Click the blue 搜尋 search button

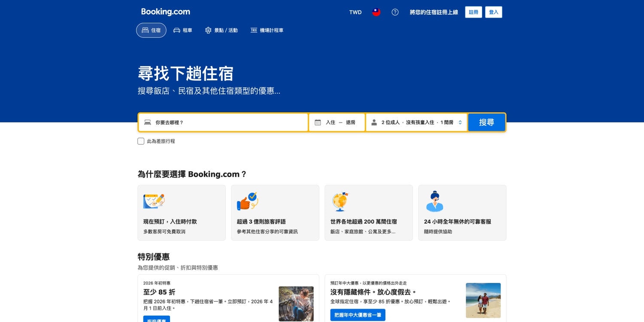[x=486, y=123]
